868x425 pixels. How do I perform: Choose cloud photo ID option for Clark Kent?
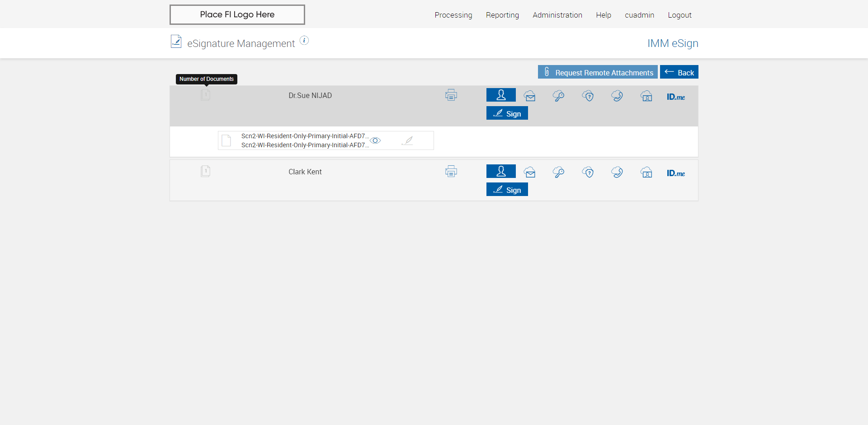tap(646, 172)
